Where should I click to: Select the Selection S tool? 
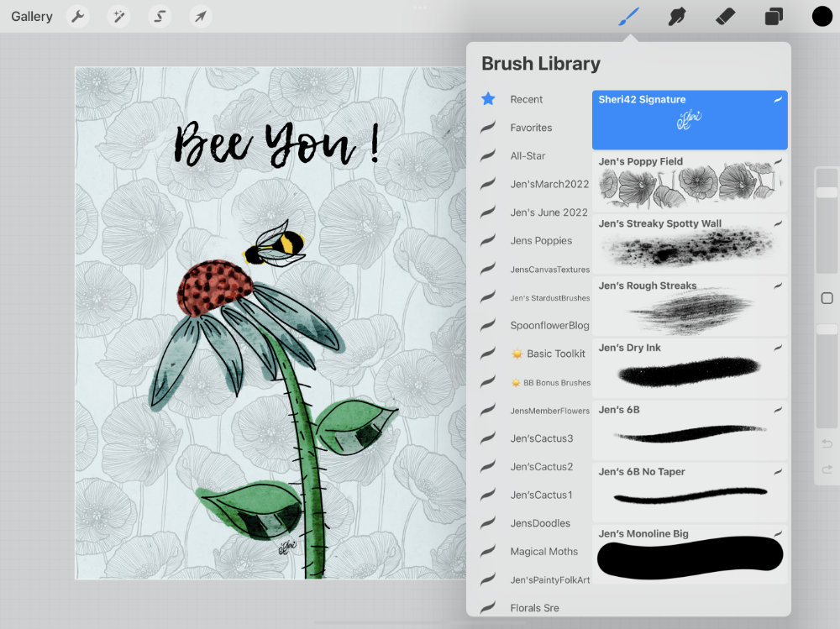160,17
